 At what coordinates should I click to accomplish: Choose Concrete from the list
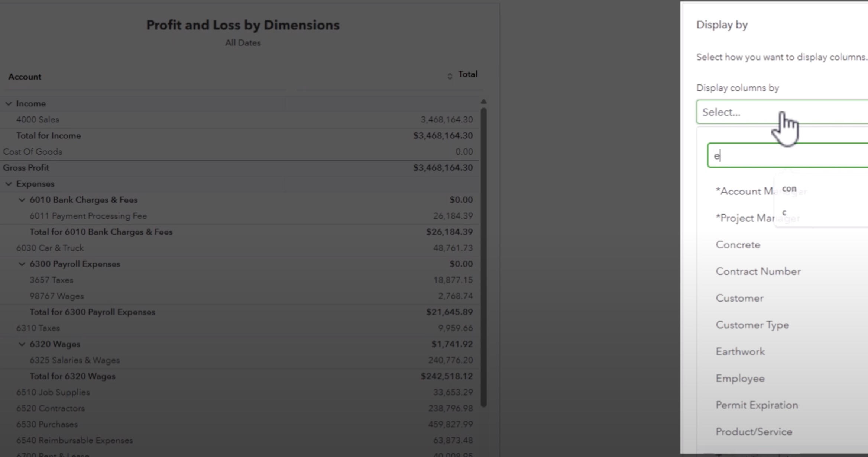(738, 245)
